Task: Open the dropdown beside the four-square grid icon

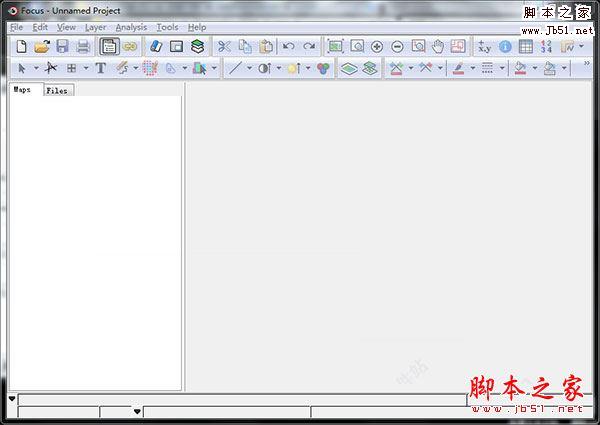Action: tap(86, 68)
